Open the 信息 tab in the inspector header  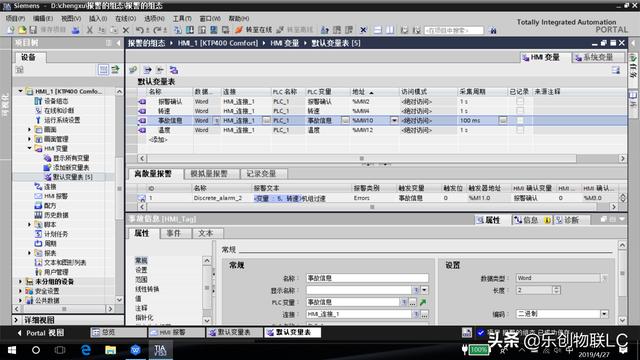point(532,220)
